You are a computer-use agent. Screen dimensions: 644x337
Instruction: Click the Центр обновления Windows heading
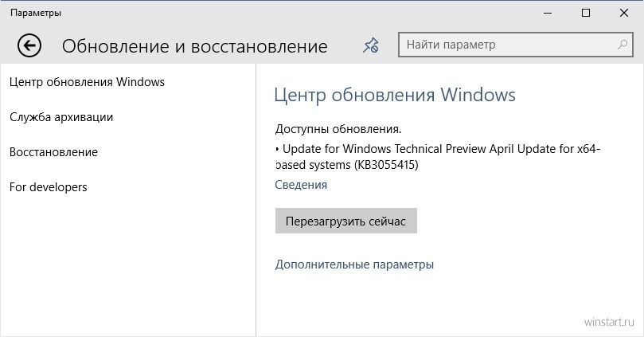[x=395, y=95]
